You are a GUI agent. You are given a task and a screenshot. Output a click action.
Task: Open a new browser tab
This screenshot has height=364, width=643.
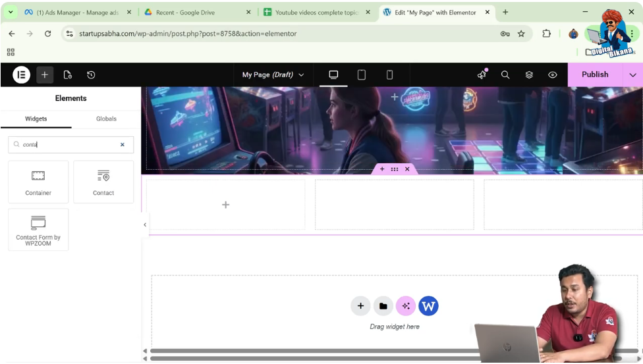pyautogui.click(x=505, y=13)
